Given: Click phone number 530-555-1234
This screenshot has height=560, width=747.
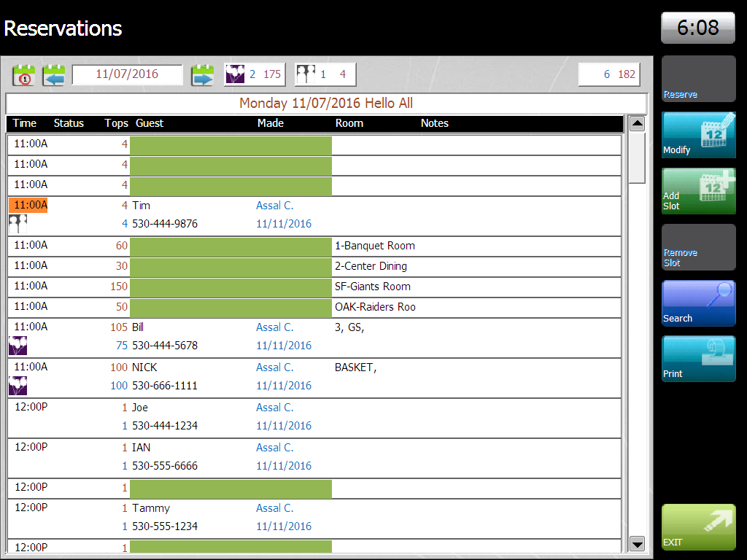Looking at the screenshot, I should coord(165,526).
